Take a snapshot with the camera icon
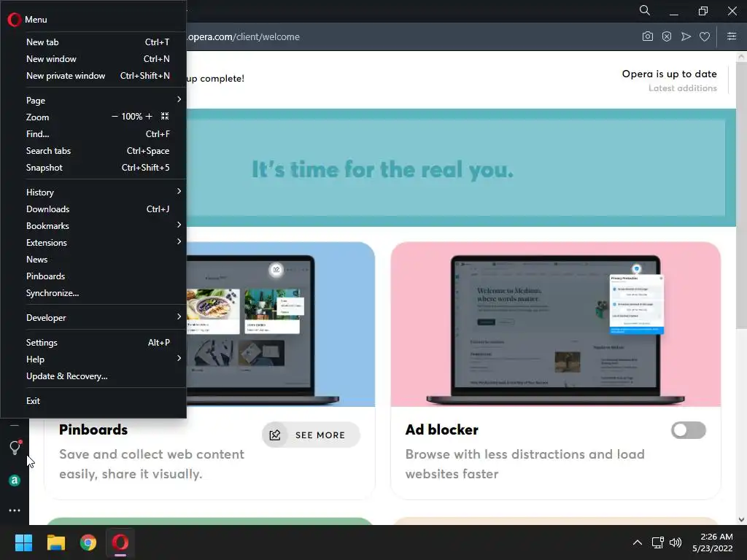The height and width of the screenshot is (560, 747). pyautogui.click(x=648, y=36)
